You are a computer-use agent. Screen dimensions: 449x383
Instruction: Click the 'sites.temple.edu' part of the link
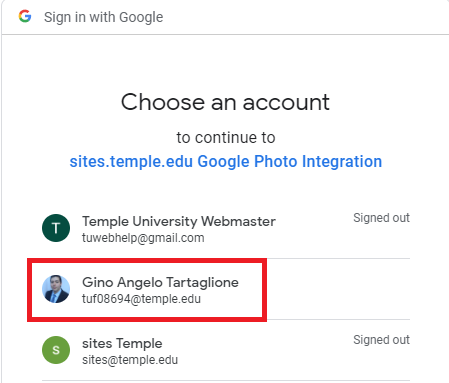(x=131, y=162)
